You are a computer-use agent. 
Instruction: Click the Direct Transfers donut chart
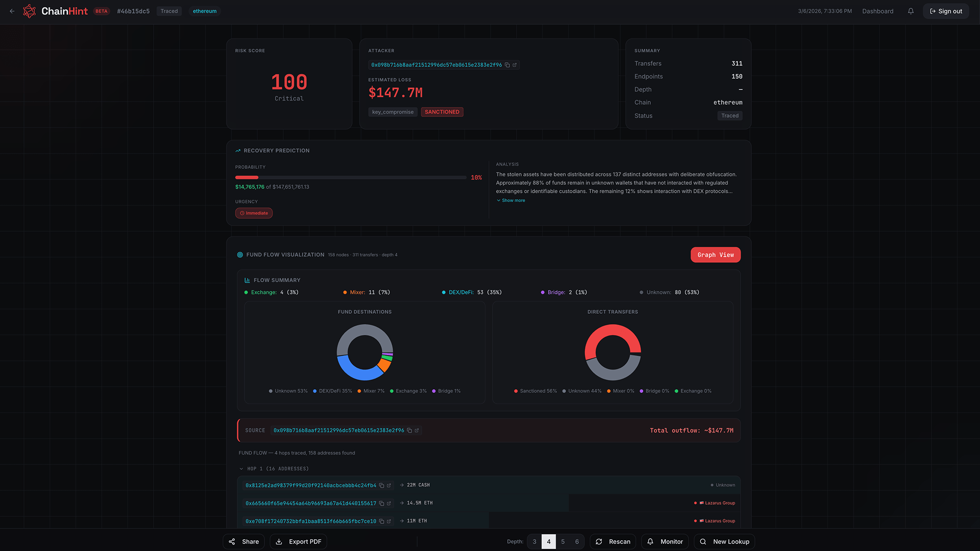coord(613,353)
